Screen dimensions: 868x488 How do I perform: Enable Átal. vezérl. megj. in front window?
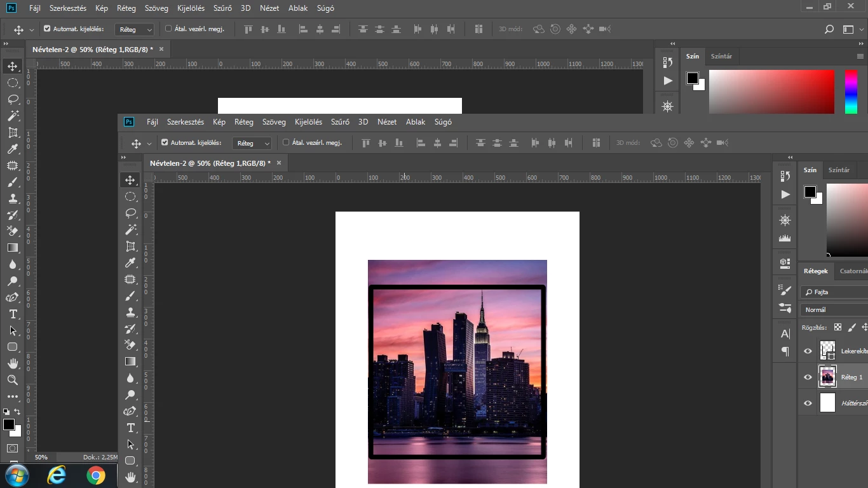click(286, 142)
